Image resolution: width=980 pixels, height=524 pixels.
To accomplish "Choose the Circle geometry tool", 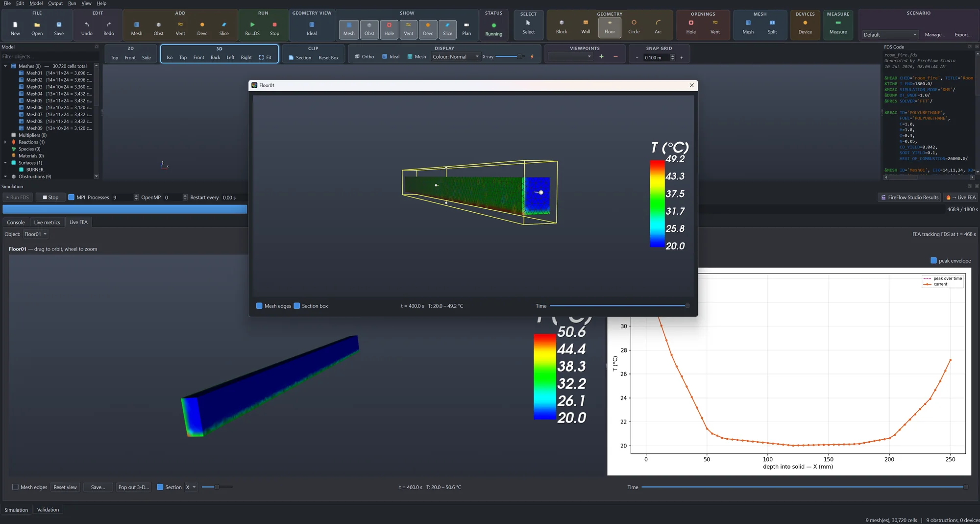I will (x=634, y=27).
